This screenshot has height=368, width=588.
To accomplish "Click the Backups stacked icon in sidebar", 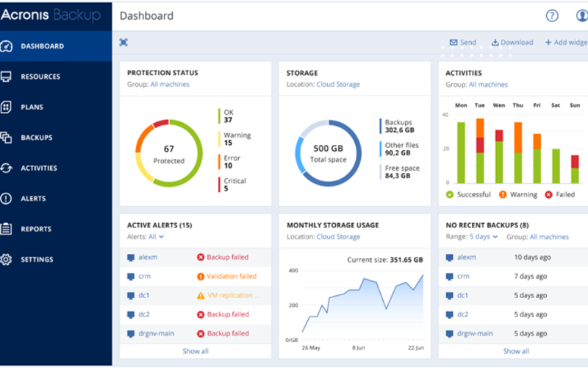I will click(x=6, y=138).
